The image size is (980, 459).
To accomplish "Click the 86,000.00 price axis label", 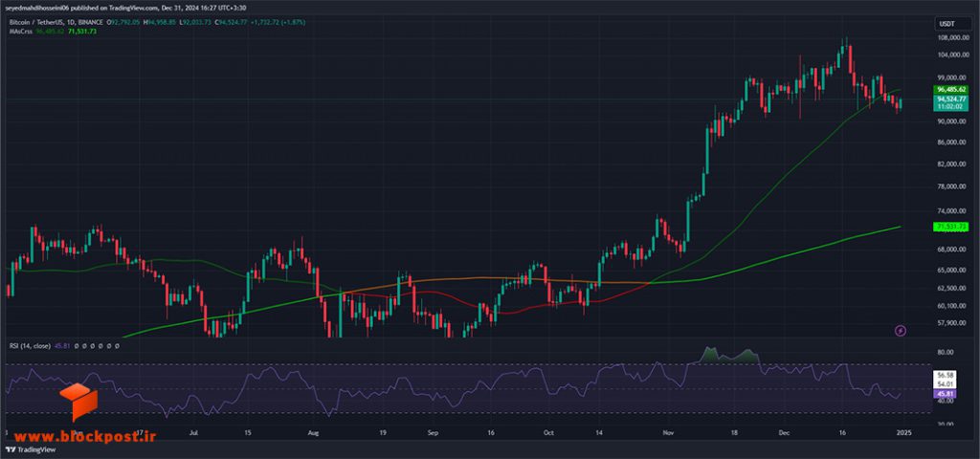I will tap(953, 143).
